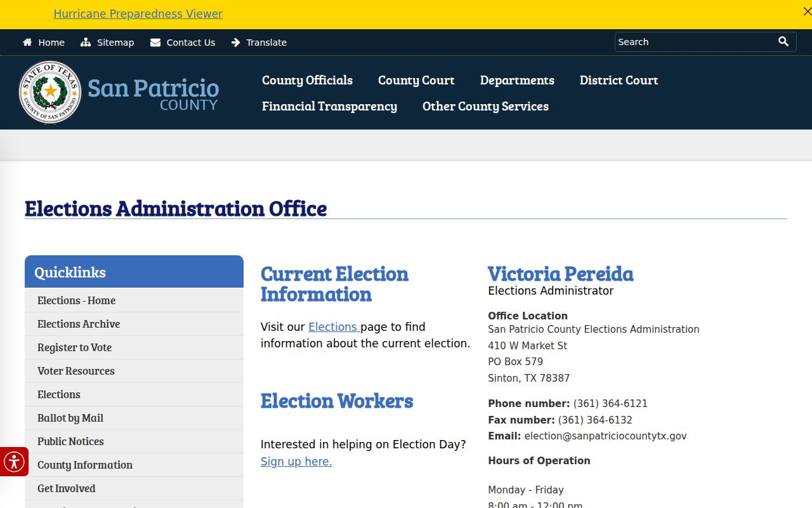Open the accessibility options widget
The height and width of the screenshot is (508, 812).
[x=14, y=462]
